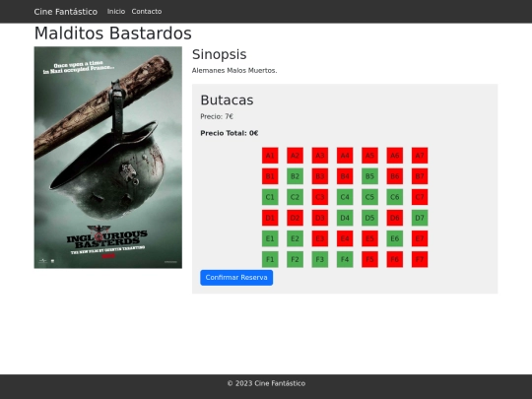This screenshot has height=399, width=532.
Task: Click occupied red seat A2
Action: point(295,156)
